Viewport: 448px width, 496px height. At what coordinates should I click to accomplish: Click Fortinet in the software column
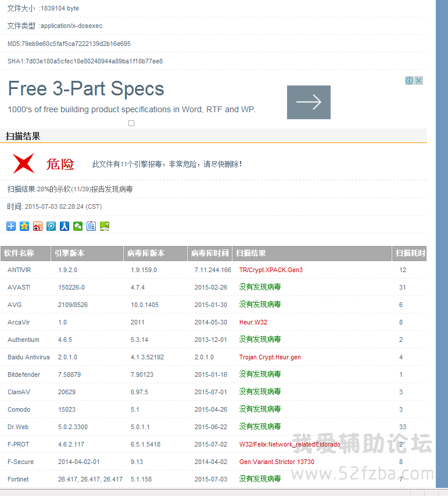(x=18, y=479)
